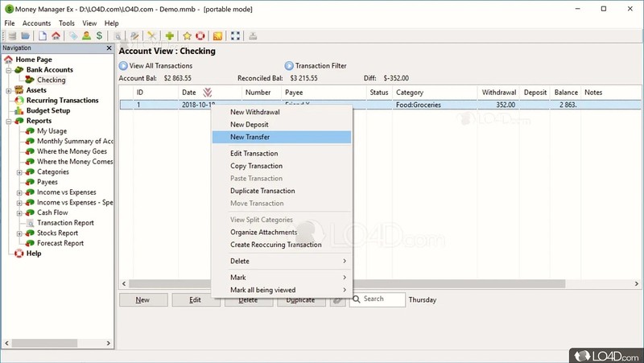Image resolution: width=644 pixels, height=363 pixels.
Task: Open the File menu
Action: (10, 23)
